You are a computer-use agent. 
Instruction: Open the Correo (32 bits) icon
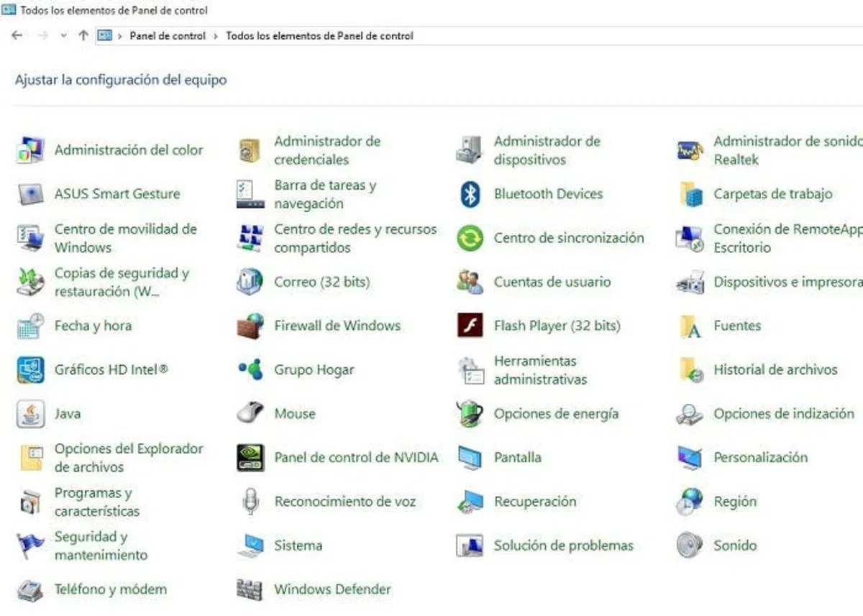tap(250, 282)
